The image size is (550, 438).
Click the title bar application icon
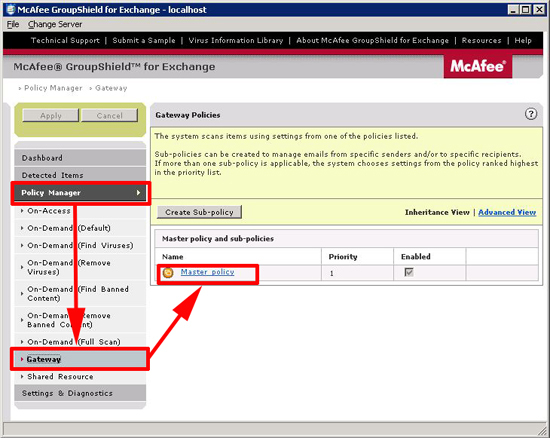pos(11,9)
